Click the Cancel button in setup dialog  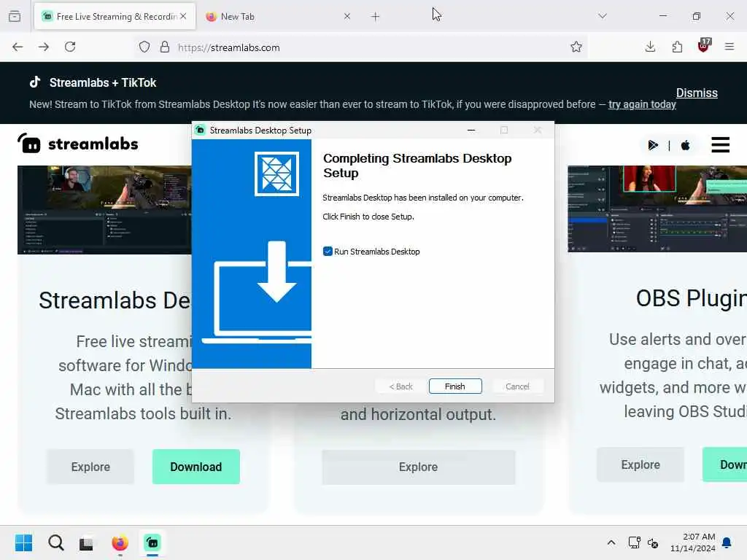pos(517,386)
